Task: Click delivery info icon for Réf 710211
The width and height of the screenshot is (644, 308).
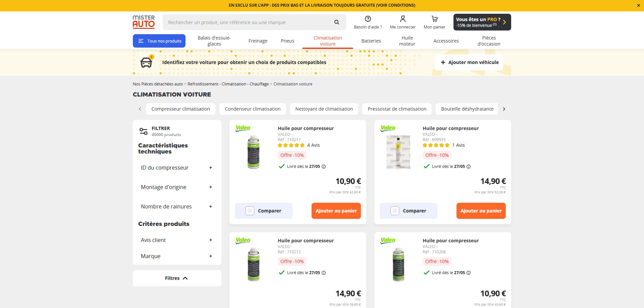Action: pyautogui.click(x=324, y=167)
